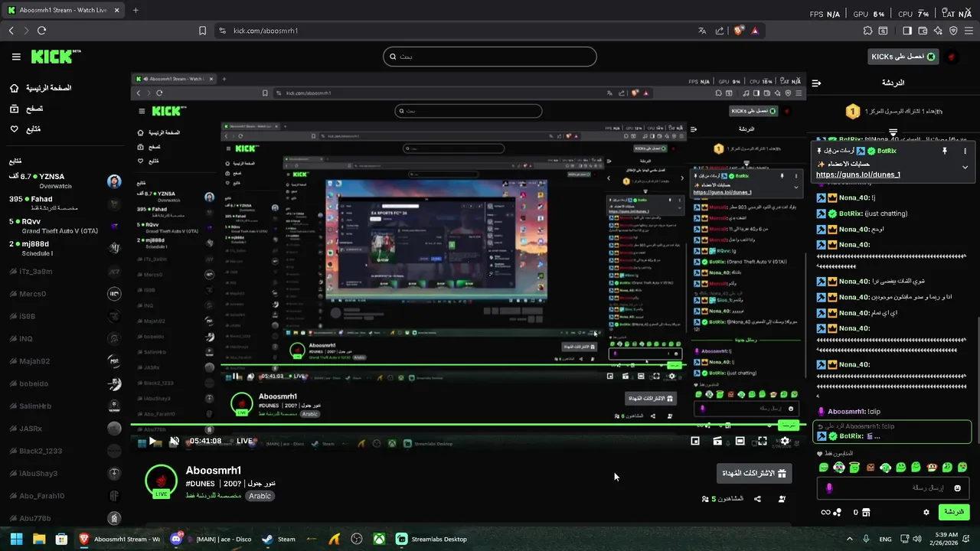Focus the إرسال رسالة chat input
Image resolution: width=980 pixels, height=551 pixels.
(893, 487)
